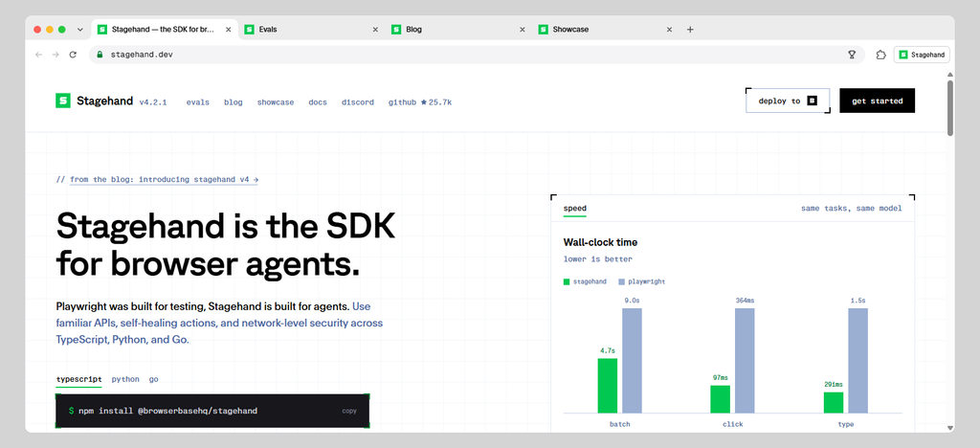Close the Showcase tab
This screenshot has height=448, width=980.
pyautogui.click(x=669, y=30)
